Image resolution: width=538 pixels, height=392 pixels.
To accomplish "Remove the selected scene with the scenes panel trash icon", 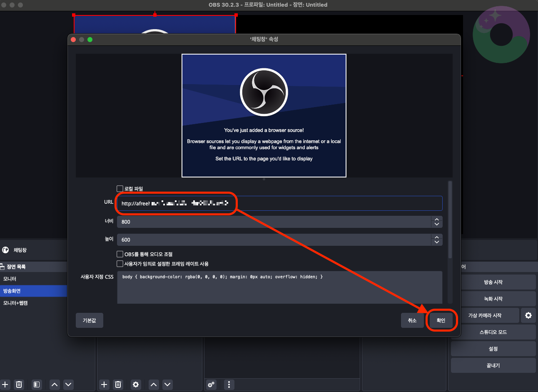I will (19, 385).
